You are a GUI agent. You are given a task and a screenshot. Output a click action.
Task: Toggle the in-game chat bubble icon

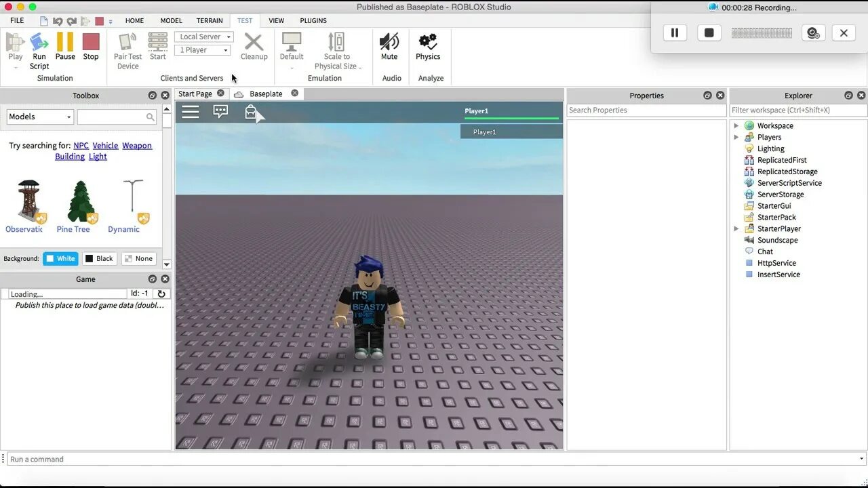click(x=220, y=112)
